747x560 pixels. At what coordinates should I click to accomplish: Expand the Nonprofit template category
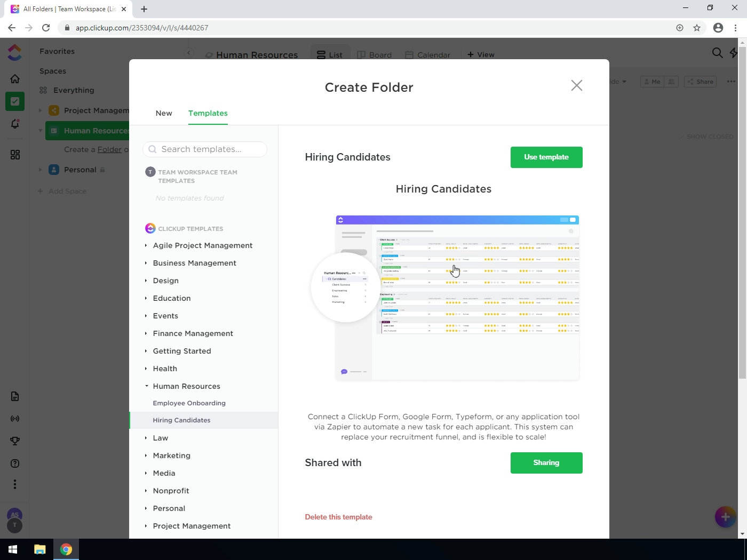(x=171, y=491)
